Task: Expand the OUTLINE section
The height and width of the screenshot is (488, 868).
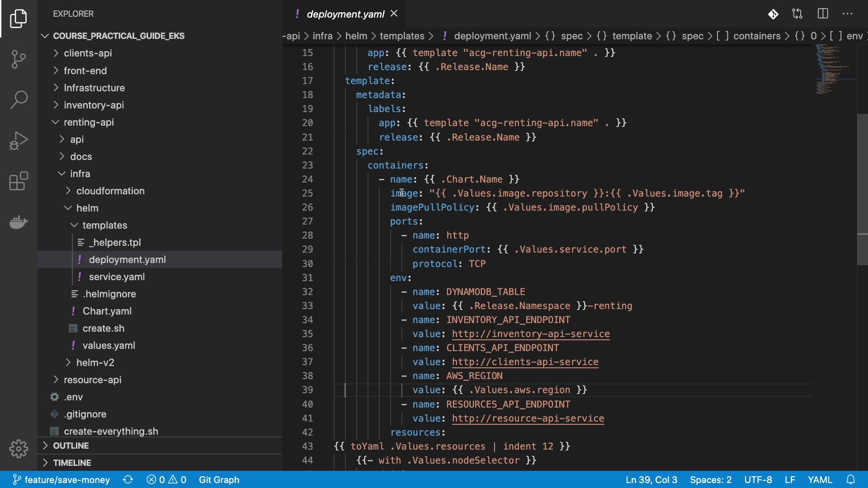Action: point(71,446)
